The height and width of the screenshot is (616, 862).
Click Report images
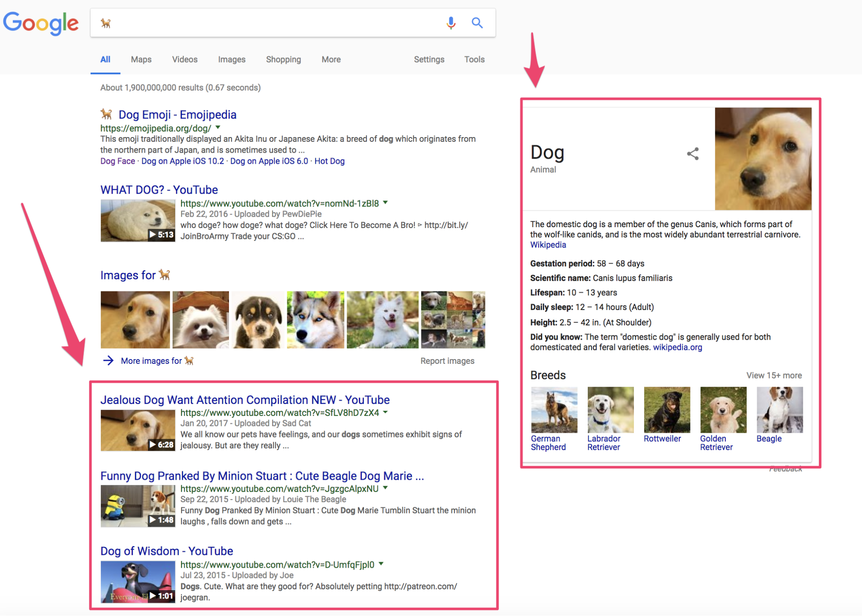coord(447,361)
